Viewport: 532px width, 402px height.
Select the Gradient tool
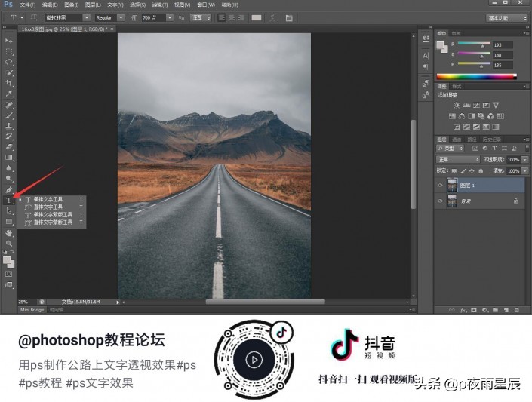coord(9,158)
